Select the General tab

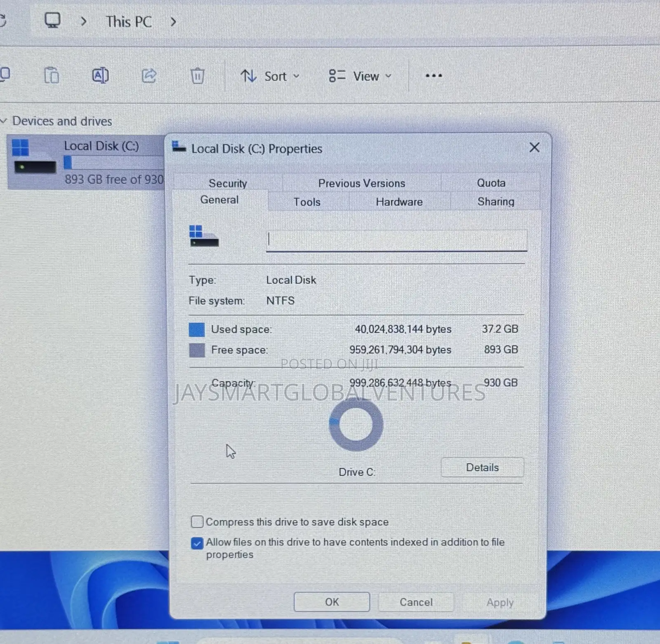219,200
